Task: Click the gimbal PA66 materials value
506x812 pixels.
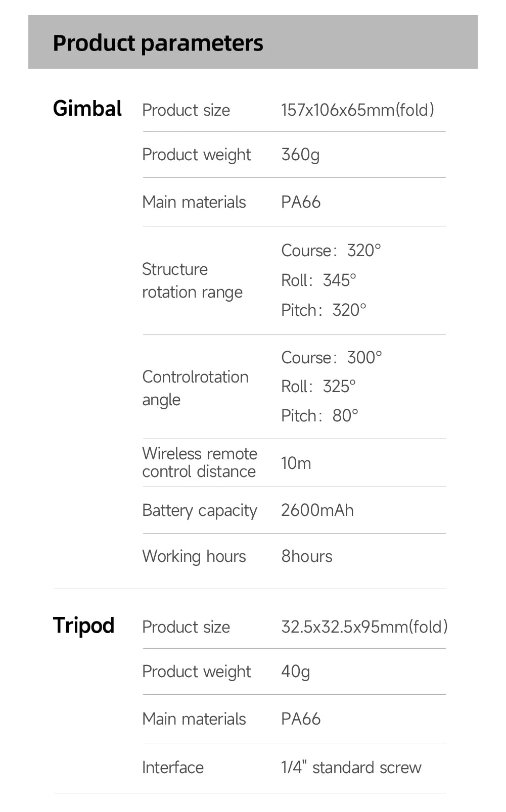Action: [x=301, y=202]
